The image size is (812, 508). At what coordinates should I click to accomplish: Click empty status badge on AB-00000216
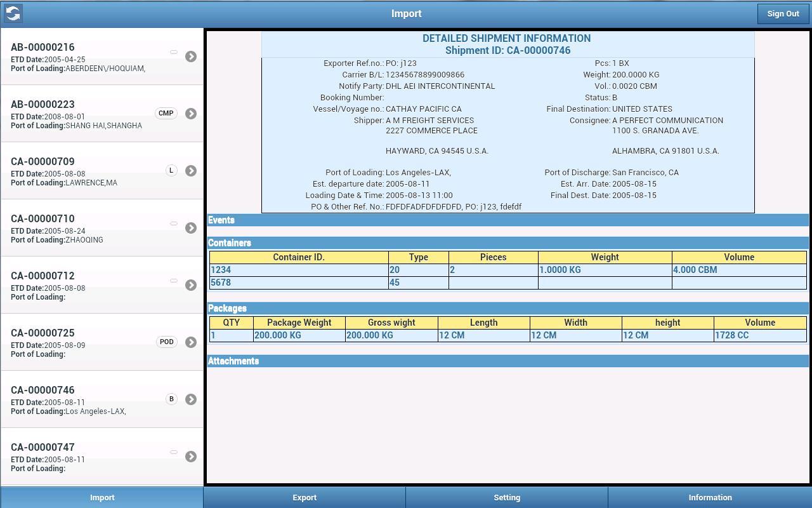[x=174, y=52]
